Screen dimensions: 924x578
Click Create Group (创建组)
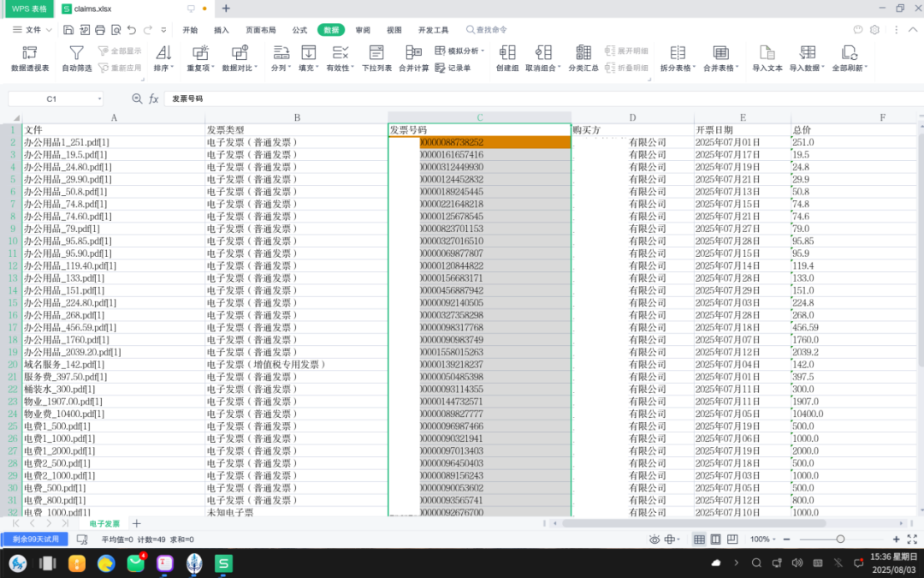point(507,58)
